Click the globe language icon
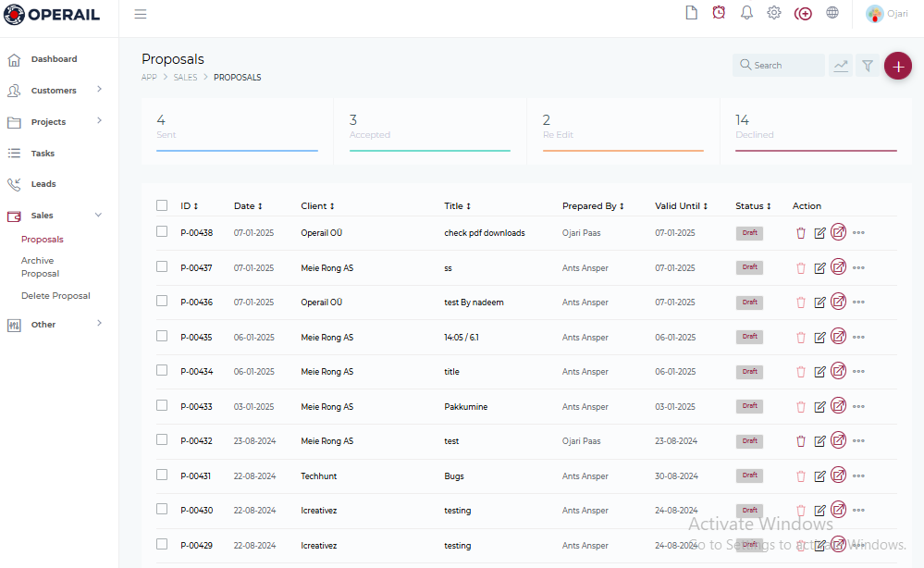This screenshot has height=568, width=924. pyautogui.click(x=832, y=13)
